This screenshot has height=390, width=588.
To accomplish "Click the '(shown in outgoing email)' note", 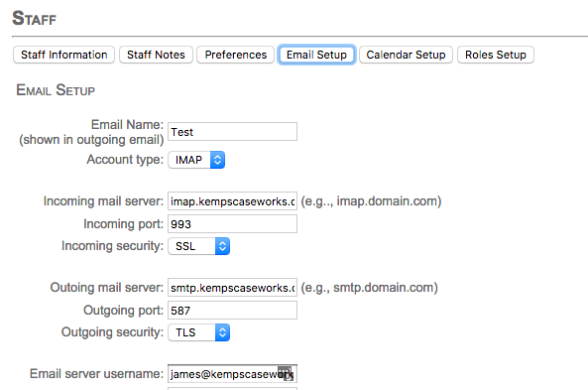I will [91, 140].
